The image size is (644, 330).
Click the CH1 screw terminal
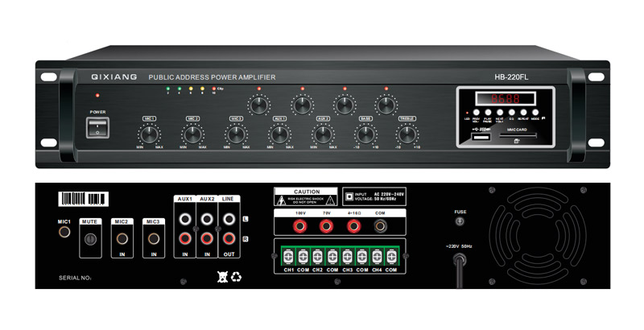(x=288, y=257)
